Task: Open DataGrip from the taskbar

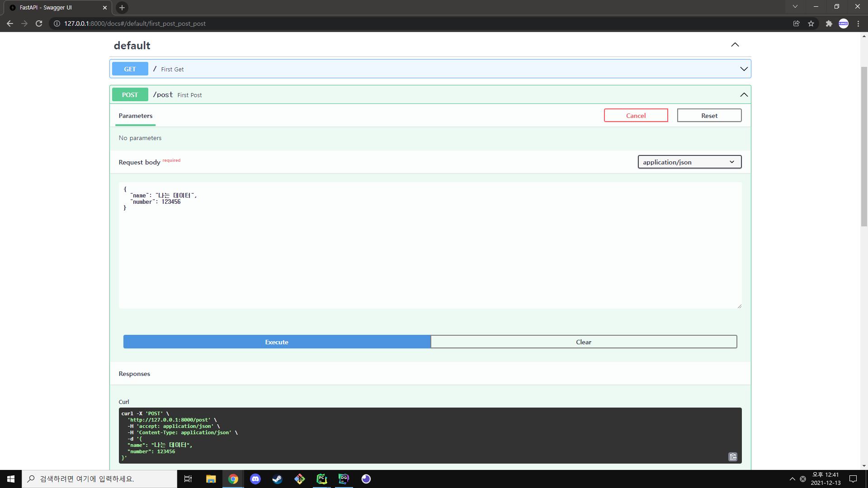Action: (x=344, y=479)
